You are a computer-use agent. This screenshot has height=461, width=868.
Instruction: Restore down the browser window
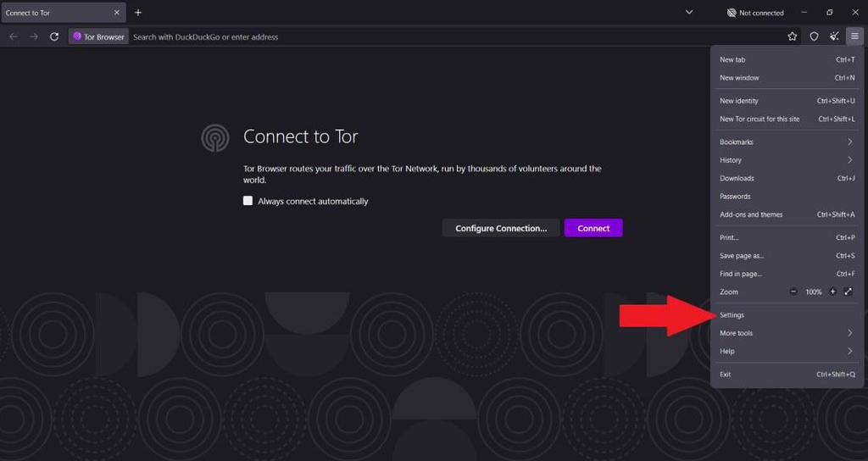(829, 12)
